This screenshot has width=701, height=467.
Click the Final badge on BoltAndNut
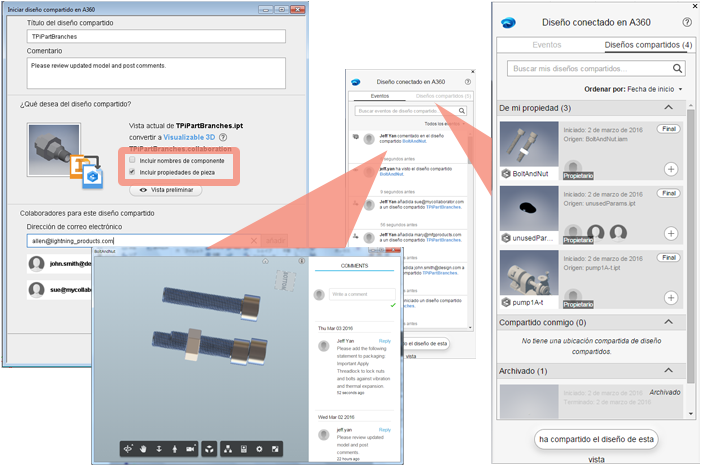pyautogui.click(x=668, y=129)
